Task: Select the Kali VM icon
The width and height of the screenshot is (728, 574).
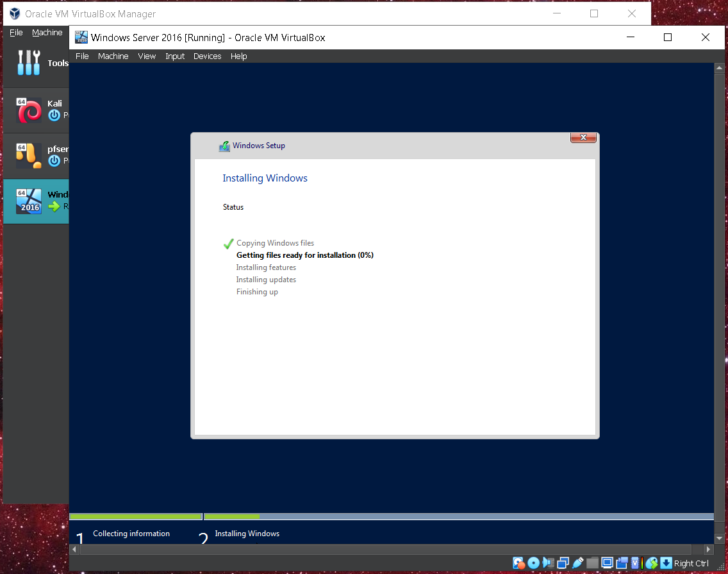Action: pyautogui.click(x=29, y=110)
